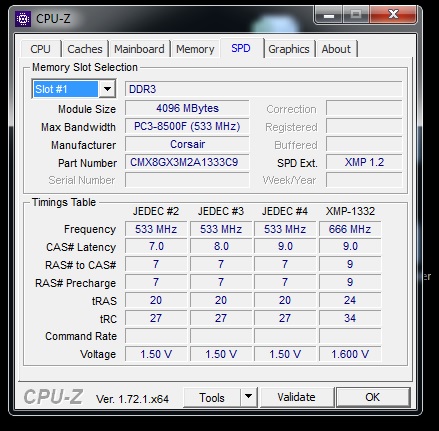Click the JEDEC #4 column header
This screenshot has width=439, height=431.
click(x=285, y=211)
